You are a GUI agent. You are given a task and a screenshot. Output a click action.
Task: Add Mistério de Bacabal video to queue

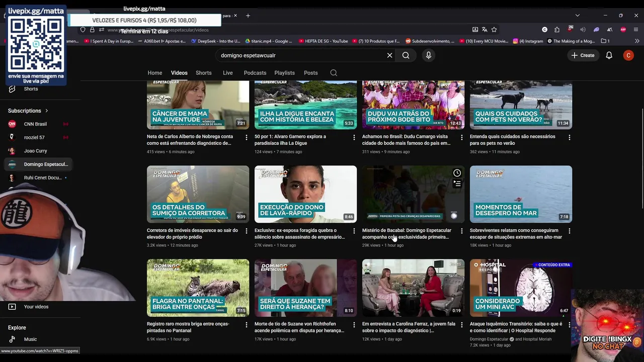tap(457, 184)
